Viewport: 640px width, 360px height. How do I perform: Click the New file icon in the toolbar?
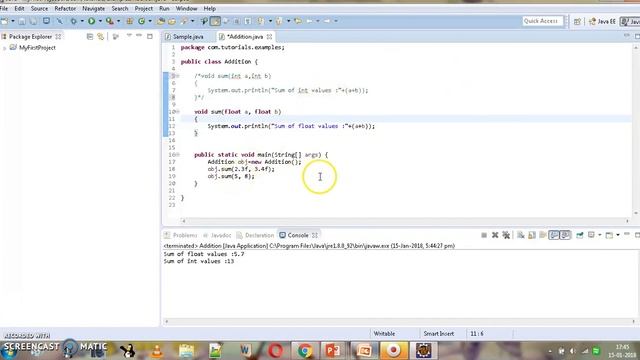[4, 21]
